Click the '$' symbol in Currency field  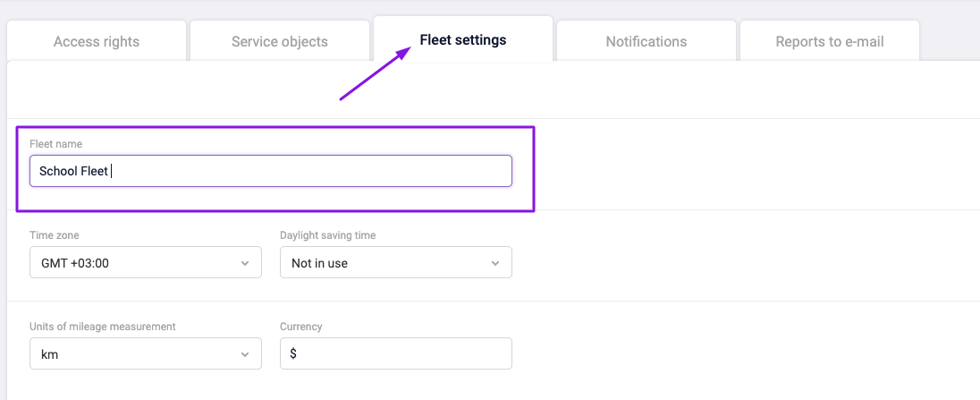(294, 354)
